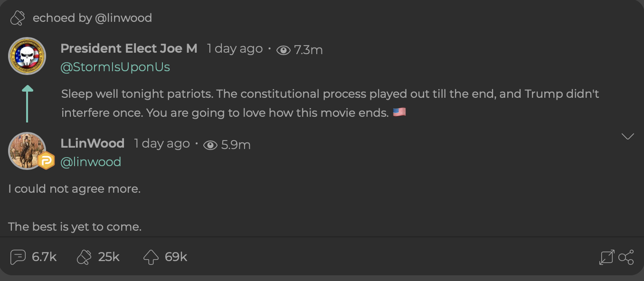Click the share icon at bottom right
644x281 pixels.
point(626,257)
